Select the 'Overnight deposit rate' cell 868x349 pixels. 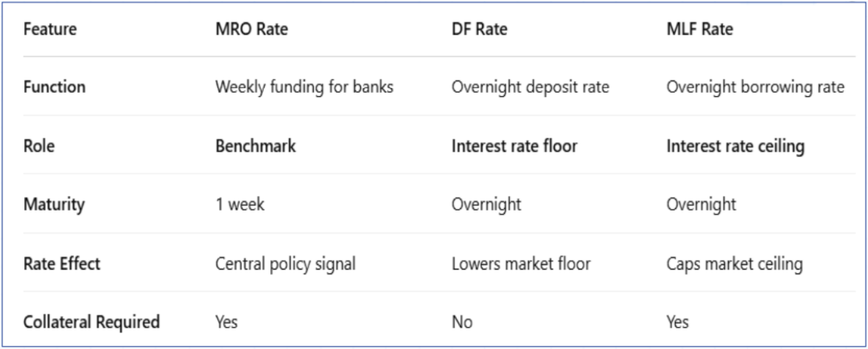(530, 87)
